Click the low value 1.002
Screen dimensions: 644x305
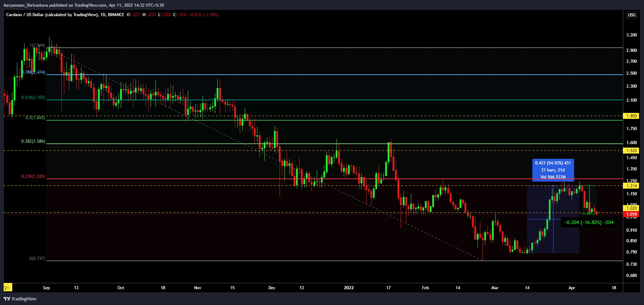point(165,15)
